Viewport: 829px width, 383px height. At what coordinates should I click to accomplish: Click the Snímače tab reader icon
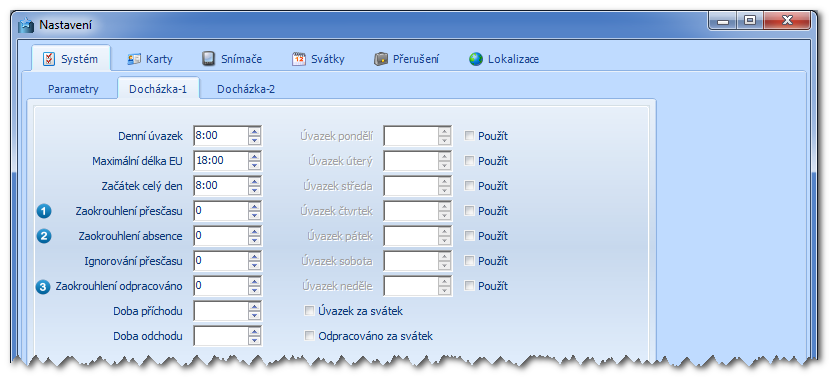(208, 59)
